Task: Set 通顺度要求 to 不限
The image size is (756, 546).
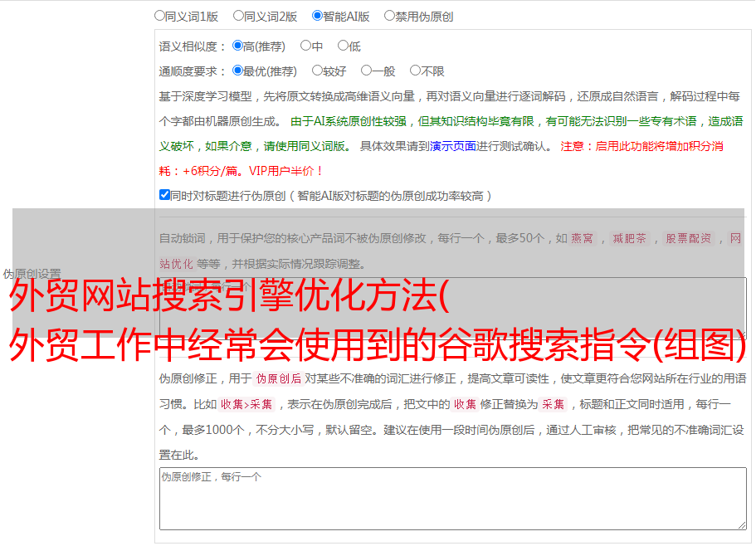Action: tap(415, 71)
